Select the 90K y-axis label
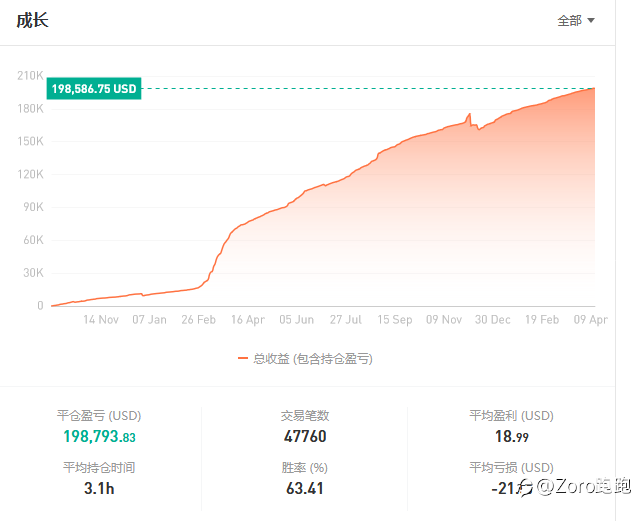Image resolution: width=639 pixels, height=521 pixels. pos(33,207)
